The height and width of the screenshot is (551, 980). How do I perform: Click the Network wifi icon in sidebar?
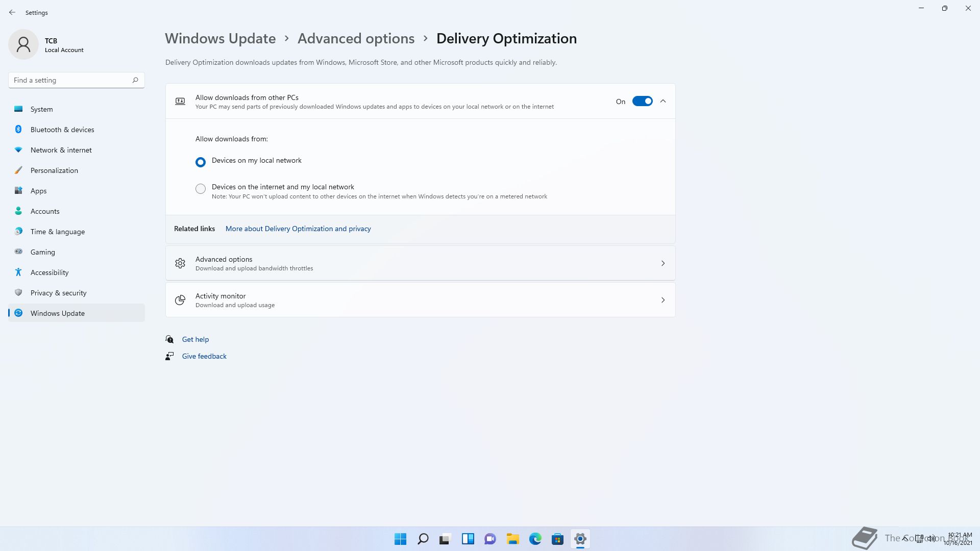click(x=18, y=149)
